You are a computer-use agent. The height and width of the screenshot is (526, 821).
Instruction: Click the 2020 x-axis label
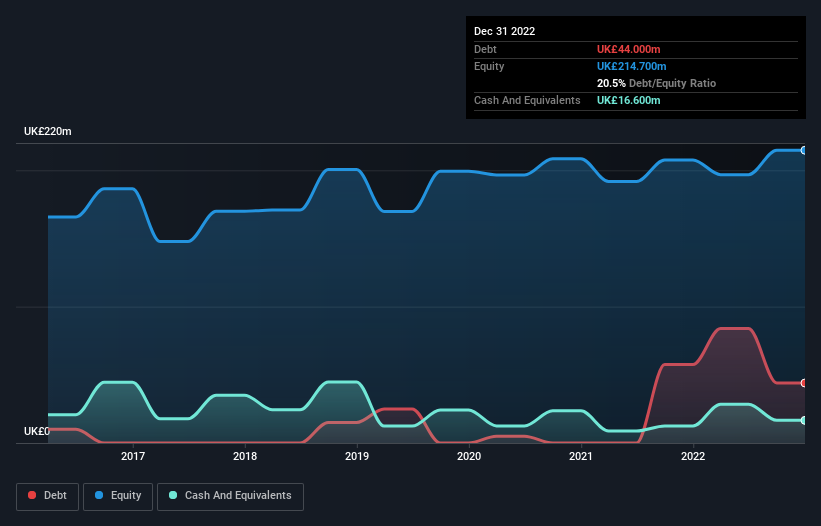[469, 456]
